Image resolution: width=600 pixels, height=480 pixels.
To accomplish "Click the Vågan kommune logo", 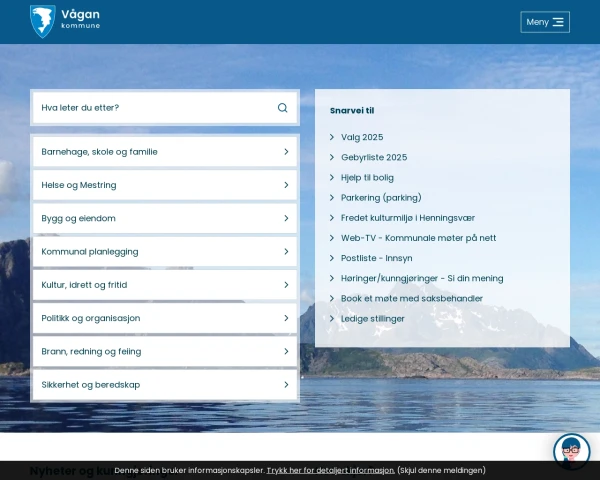I will [65, 21].
